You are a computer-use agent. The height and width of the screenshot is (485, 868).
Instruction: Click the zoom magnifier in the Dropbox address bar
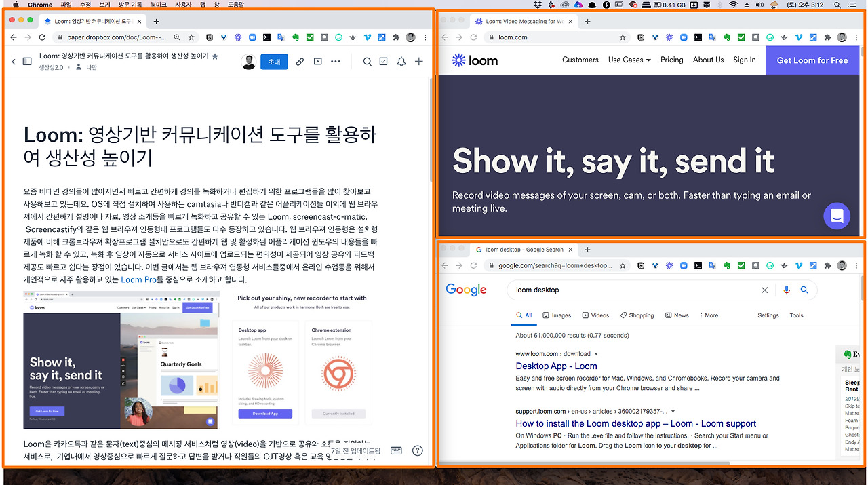177,37
